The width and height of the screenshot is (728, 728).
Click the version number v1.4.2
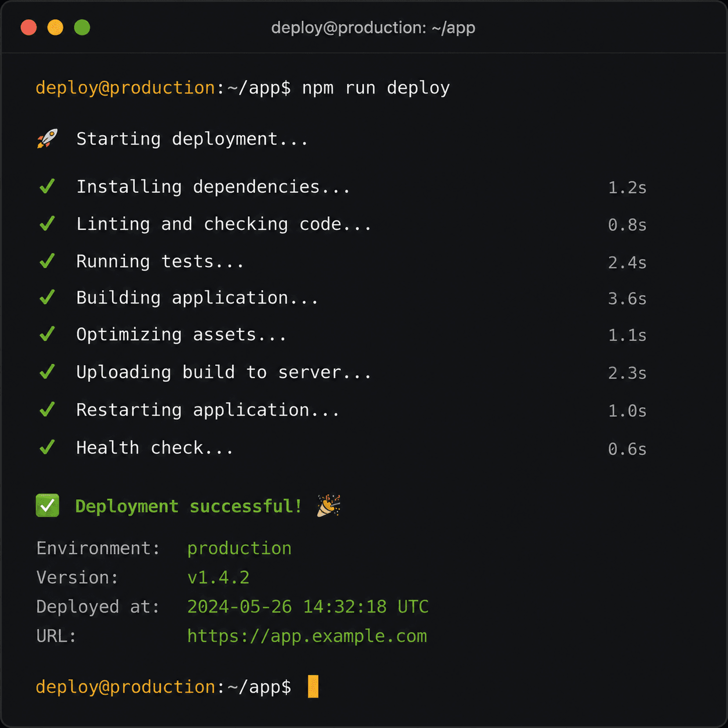pyautogui.click(x=218, y=578)
